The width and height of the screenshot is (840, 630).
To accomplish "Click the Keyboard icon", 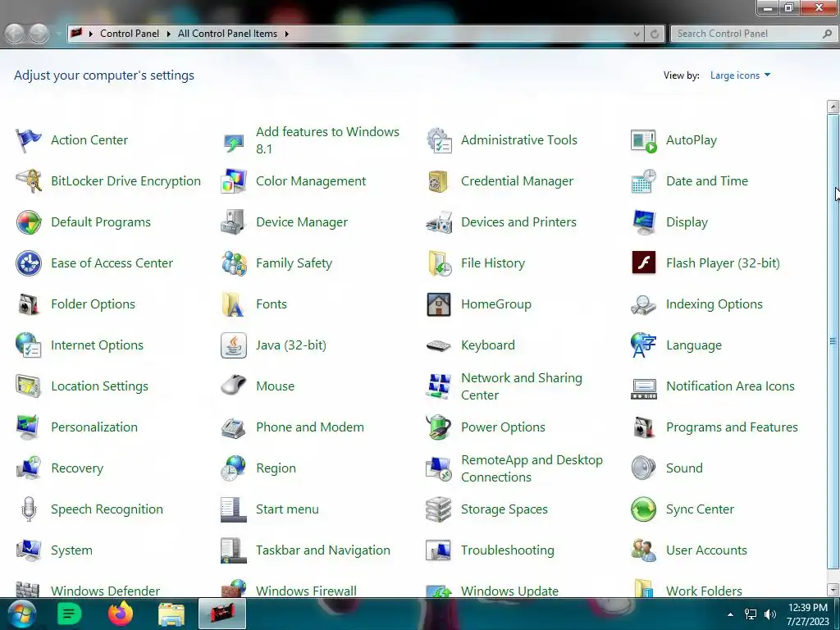I will (439, 346).
